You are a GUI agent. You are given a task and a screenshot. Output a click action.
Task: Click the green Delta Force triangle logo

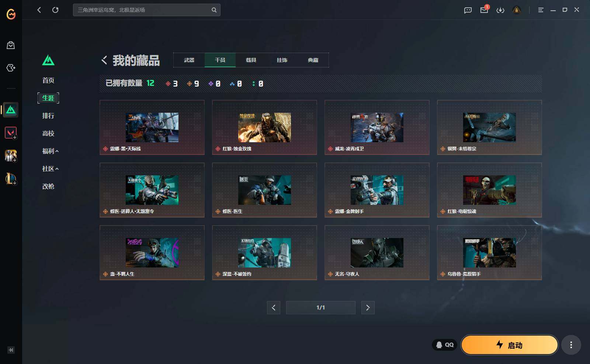48,60
